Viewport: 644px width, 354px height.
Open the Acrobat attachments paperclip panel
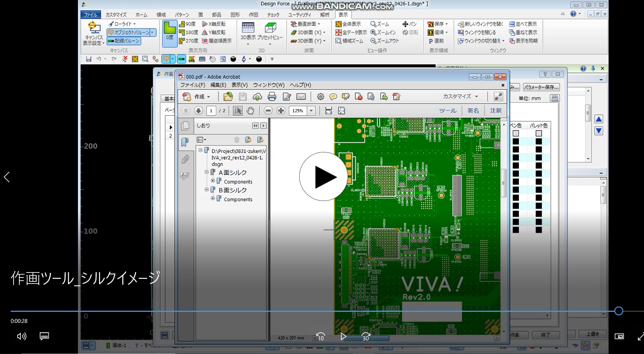(x=185, y=159)
